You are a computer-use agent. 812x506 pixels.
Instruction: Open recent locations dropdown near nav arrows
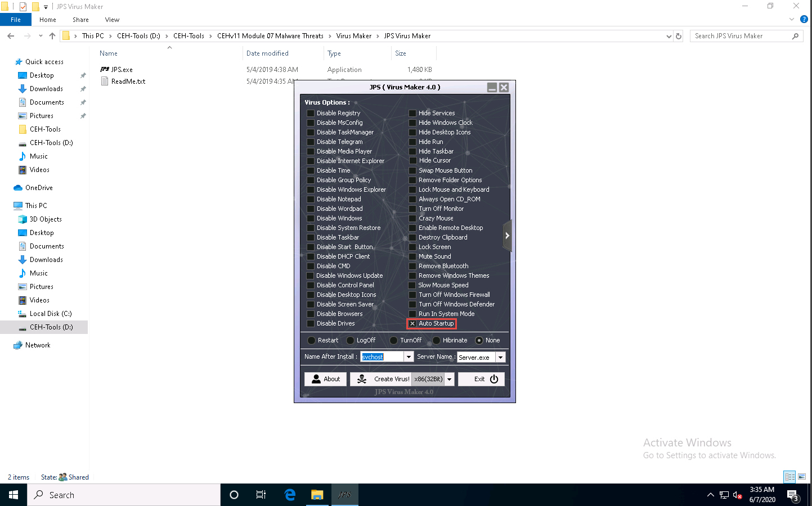pos(41,36)
